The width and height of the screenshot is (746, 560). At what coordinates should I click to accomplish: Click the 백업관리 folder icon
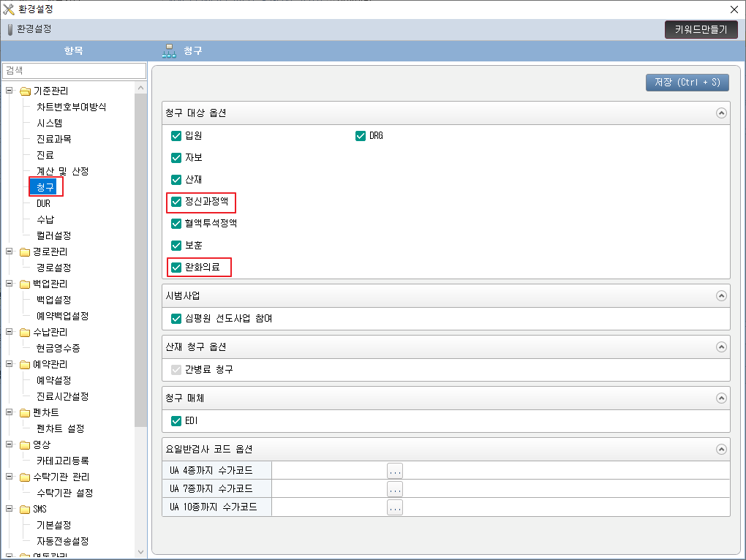tap(25, 284)
